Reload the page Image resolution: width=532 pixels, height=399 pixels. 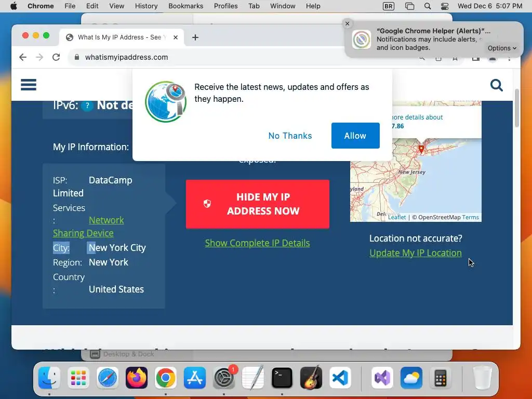[x=56, y=57]
